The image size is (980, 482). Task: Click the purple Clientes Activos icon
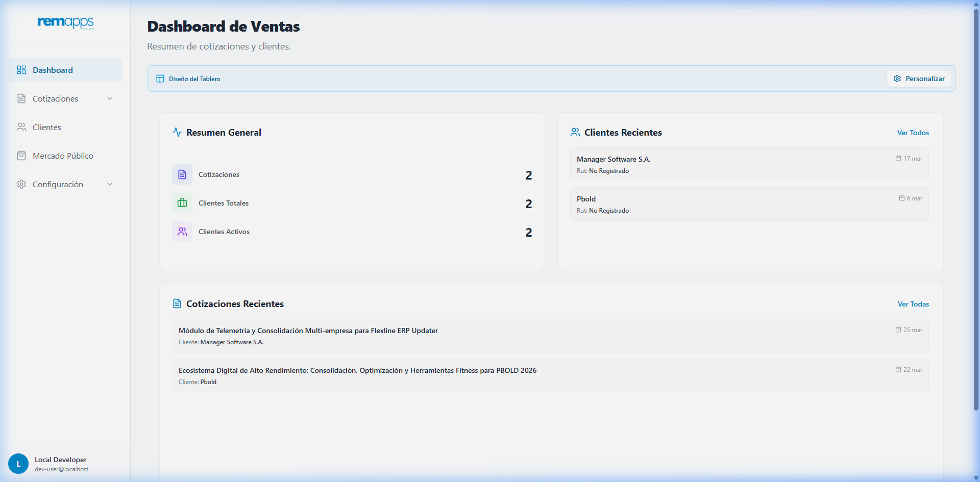182,231
